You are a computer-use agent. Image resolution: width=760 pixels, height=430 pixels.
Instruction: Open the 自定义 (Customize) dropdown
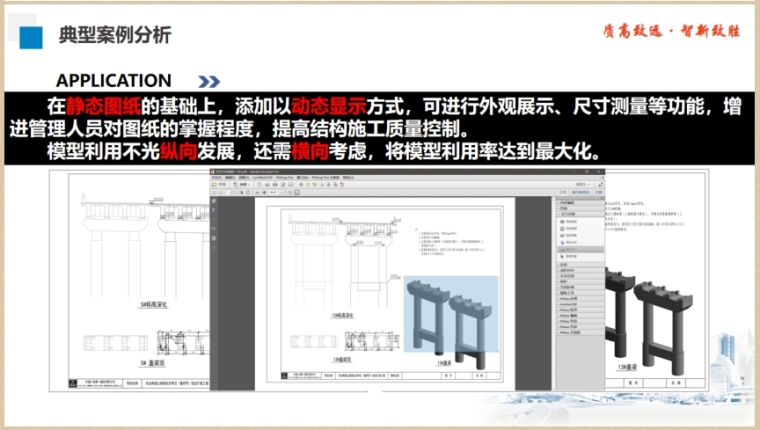click(583, 185)
